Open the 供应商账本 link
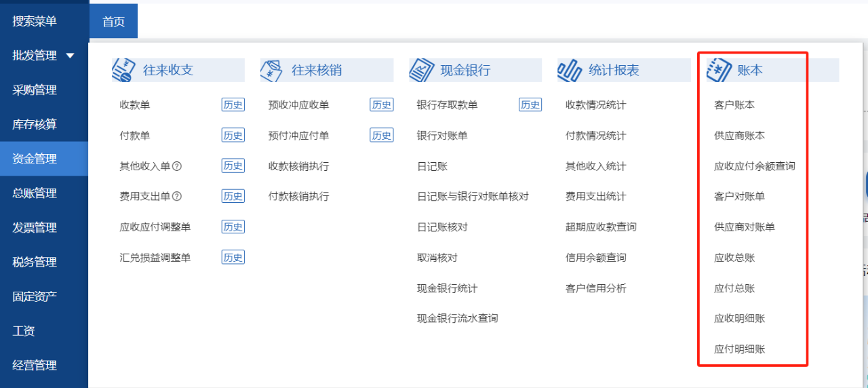Viewport: 868px width, 388px height. (739, 136)
